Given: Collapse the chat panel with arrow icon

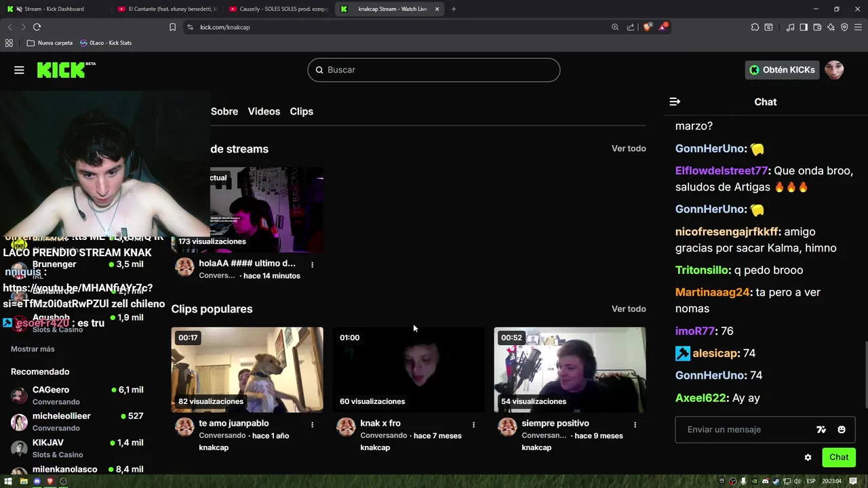Looking at the screenshot, I should click(x=675, y=102).
